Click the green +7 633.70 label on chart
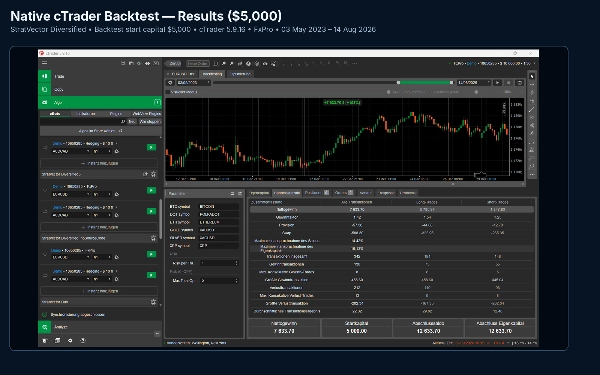The image size is (600, 375). pos(342,103)
